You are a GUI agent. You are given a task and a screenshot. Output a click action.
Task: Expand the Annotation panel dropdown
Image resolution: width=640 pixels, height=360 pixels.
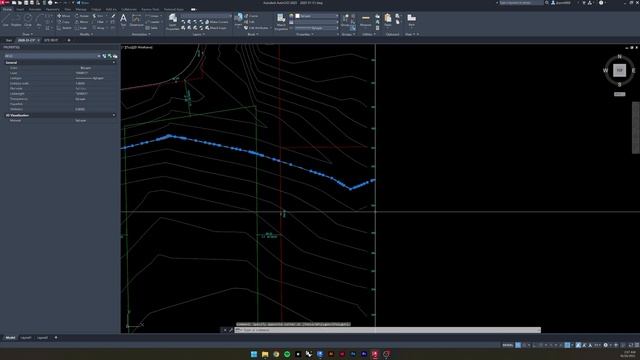(141, 34)
